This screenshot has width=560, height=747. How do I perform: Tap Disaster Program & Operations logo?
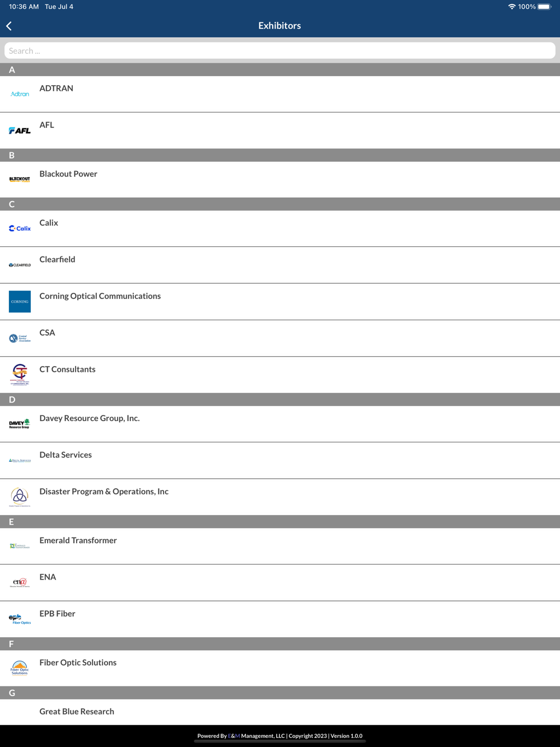coord(20,497)
